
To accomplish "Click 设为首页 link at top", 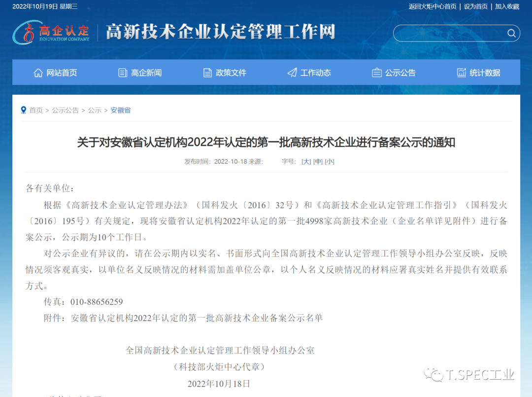I will tap(475, 6).
